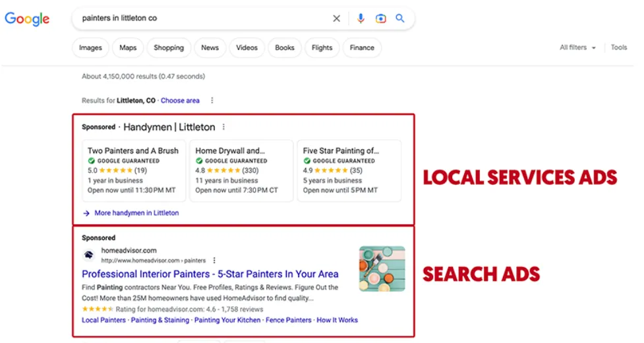This screenshot has width=644, height=343.
Task: Switch to the Videos filter
Action: [x=247, y=47]
